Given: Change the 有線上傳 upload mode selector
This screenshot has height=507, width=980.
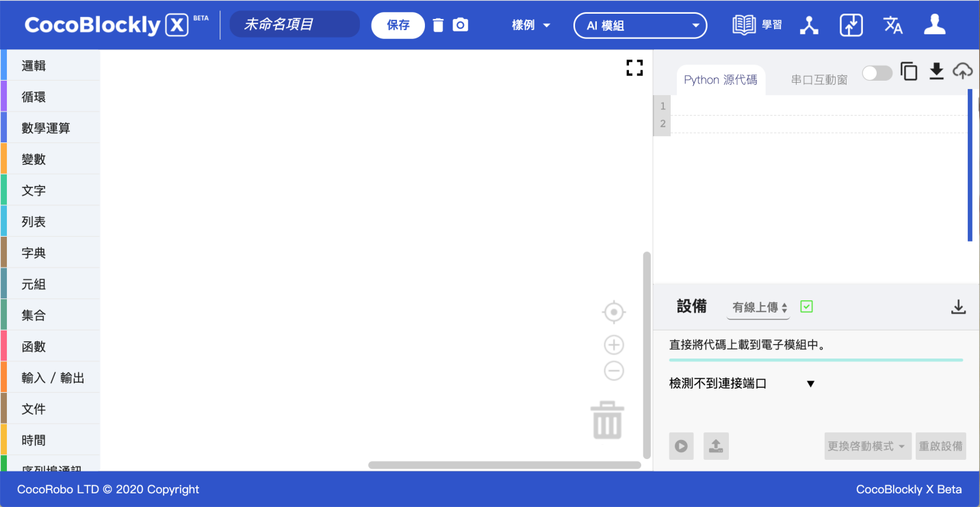Looking at the screenshot, I should tap(758, 308).
